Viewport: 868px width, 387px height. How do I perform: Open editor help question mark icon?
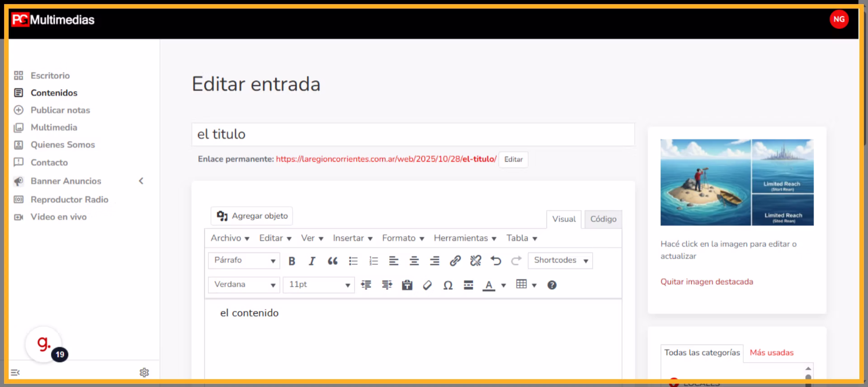pyautogui.click(x=552, y=285)
